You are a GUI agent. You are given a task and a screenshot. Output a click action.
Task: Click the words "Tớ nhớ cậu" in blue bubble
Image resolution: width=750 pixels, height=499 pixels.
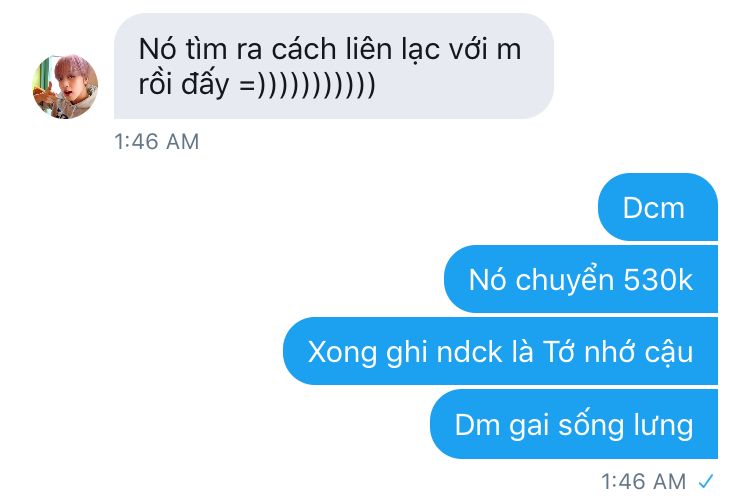618,353
